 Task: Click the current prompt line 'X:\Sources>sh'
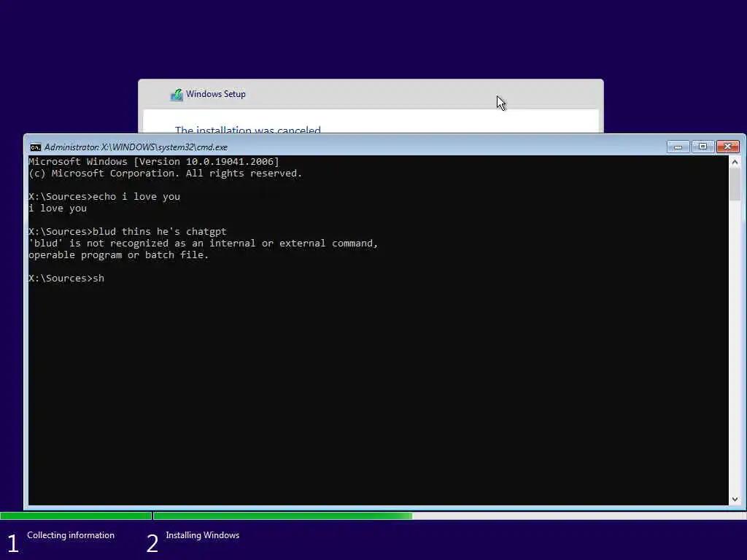[66, 278]
